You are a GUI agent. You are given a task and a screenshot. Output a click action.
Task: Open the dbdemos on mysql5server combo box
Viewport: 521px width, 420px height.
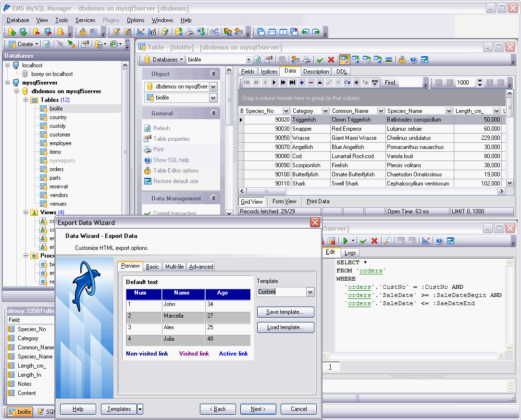click(x=213, y=86)
